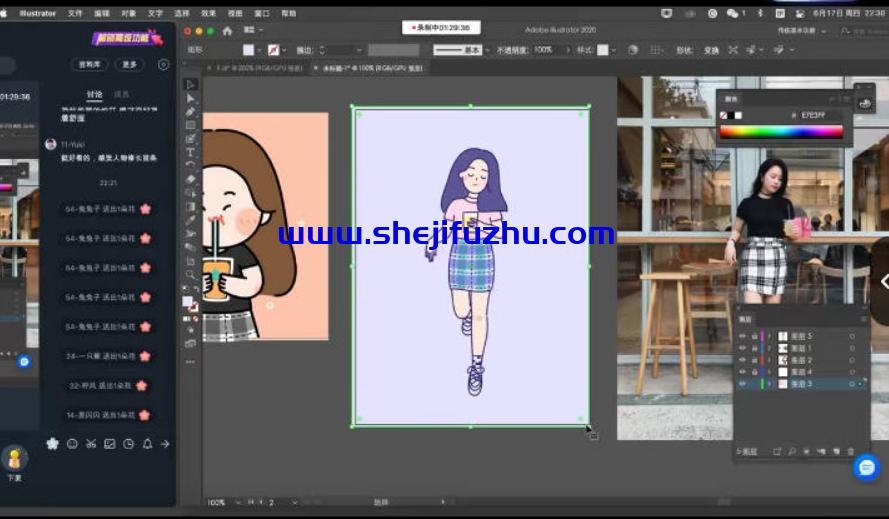Open the 编辑 menu
This screenshot has height=519, width=889.
101,13
